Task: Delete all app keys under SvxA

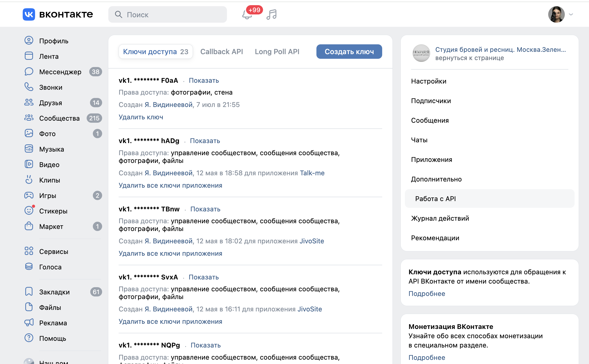Action: click(170, 321)
